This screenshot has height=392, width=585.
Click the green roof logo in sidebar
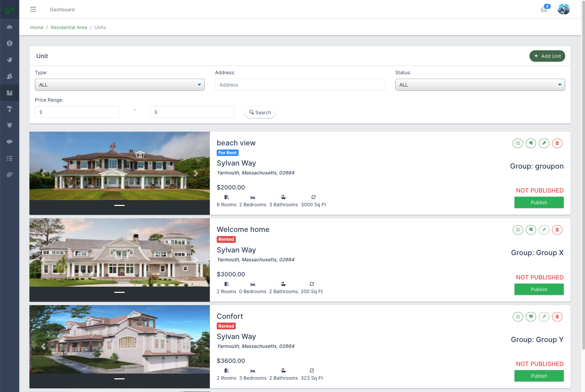[10, 9]
